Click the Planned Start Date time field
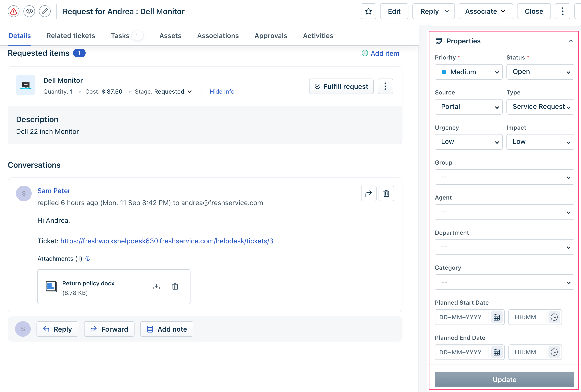Screen dimensions: 581x392 527,317
